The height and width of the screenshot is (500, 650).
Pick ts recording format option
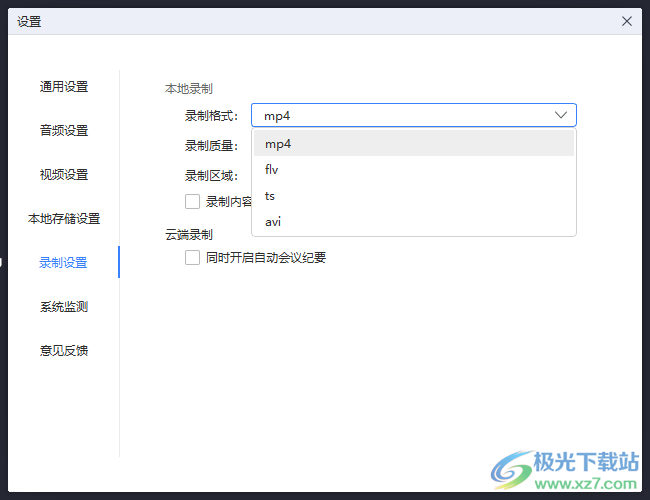[414, 196]
